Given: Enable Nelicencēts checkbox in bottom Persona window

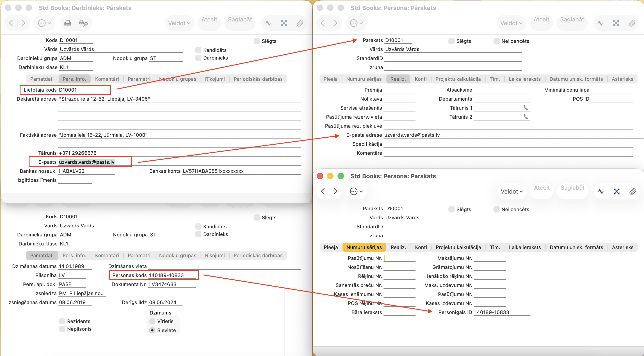Looking at the screenshot, I should (x=496, y=209).
